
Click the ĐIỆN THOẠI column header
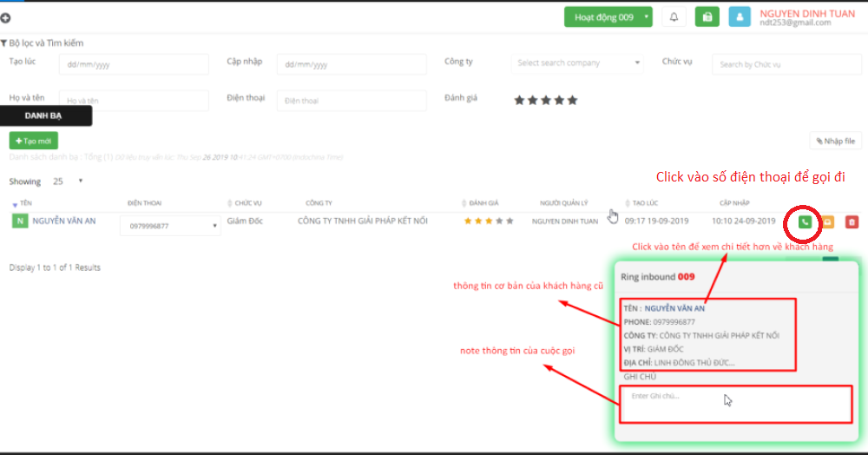(144, 203)
